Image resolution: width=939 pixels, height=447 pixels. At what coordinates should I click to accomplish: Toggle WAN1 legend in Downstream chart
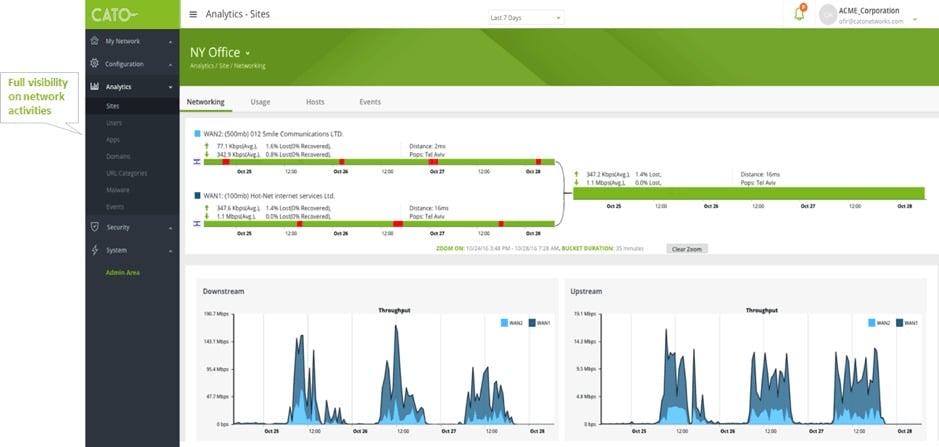coord(540,323)
